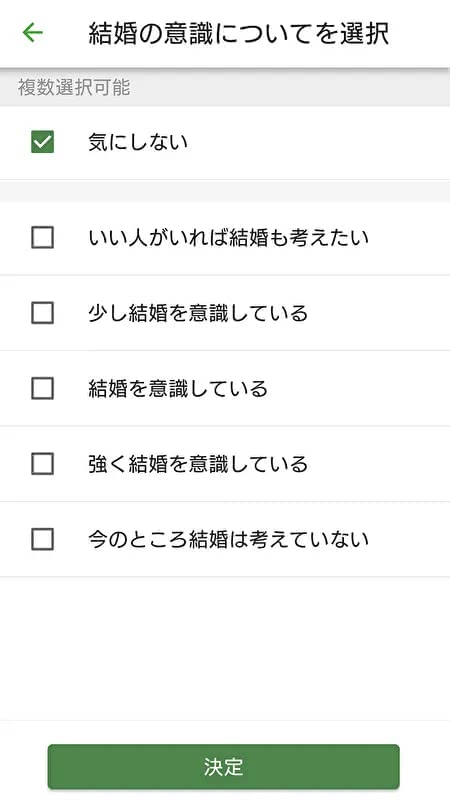Click the 結婚を意識している label text
Screen dimensions: 450x800
tap(178, 389)
